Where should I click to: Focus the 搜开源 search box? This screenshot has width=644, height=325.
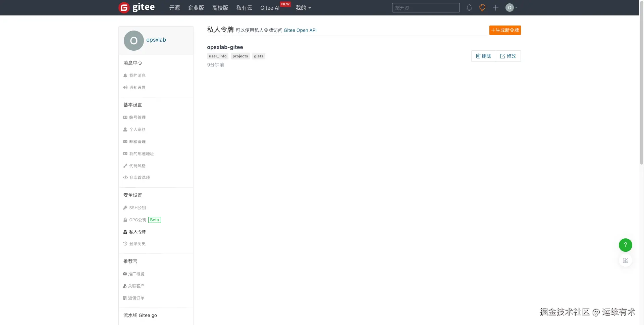[426, 8]
